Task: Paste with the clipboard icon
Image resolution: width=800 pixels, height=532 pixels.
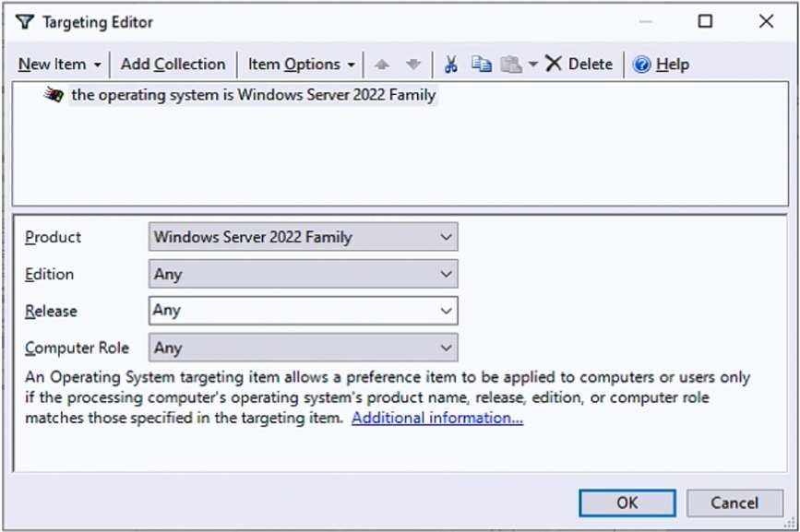Action: pyautogui.click(x=511, y=65)
